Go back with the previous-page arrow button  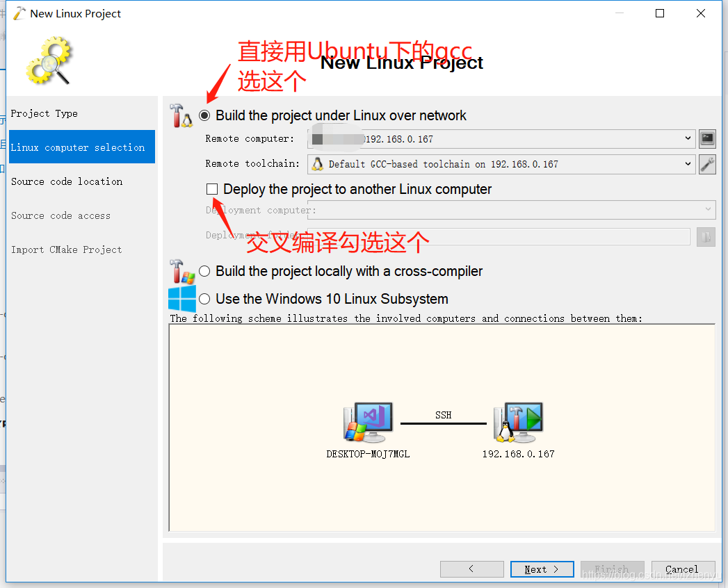(x=471, y=569)
